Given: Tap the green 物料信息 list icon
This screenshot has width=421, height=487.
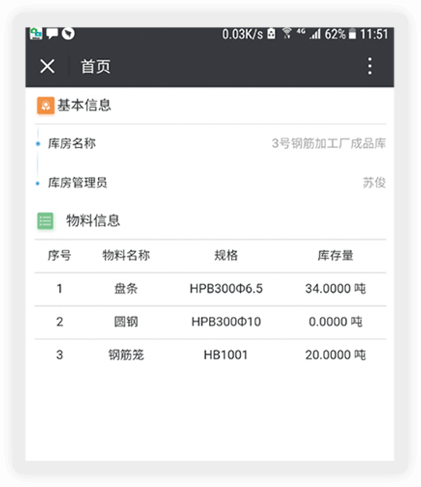Looking at the screenshot, I should pyautogui.click(x=45, y=221).
